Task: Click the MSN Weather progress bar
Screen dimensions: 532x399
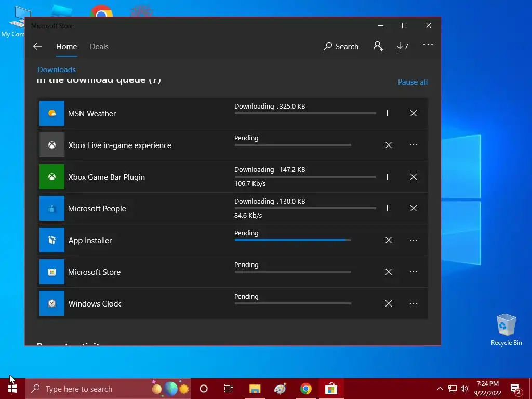Action: [305, 113]
